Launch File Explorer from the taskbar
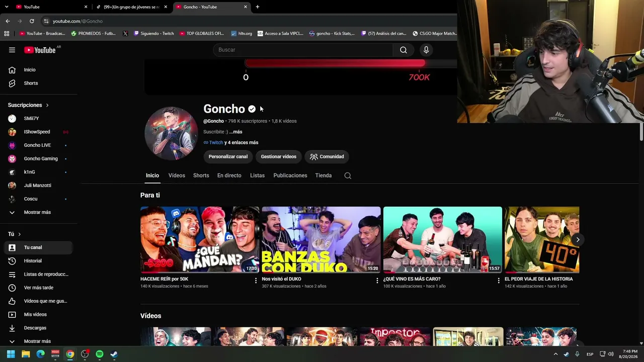The image size is (644, 362). point(26,354)
